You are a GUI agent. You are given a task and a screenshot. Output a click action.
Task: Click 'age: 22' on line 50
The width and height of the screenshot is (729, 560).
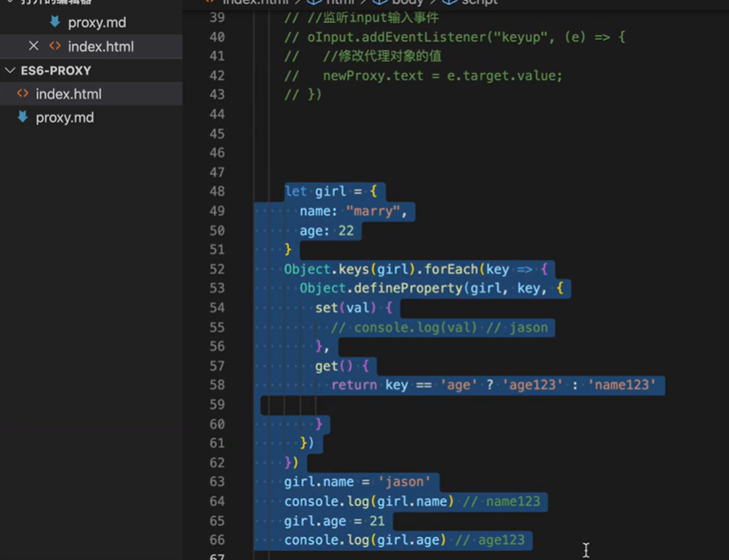327,230
